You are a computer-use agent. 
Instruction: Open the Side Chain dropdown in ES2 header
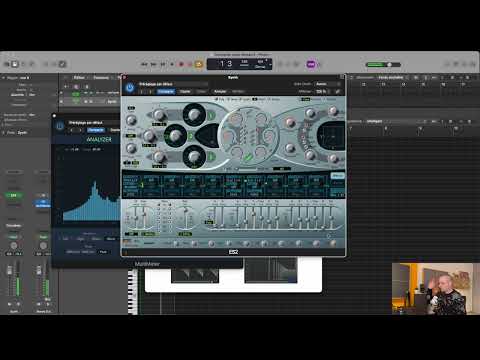click(x=328, y=84)
